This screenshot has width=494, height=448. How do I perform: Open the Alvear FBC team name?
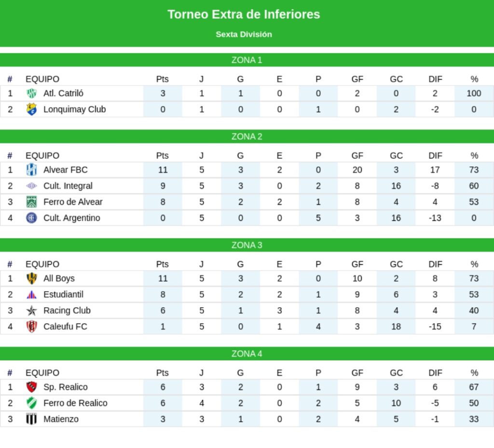[66, 170]
